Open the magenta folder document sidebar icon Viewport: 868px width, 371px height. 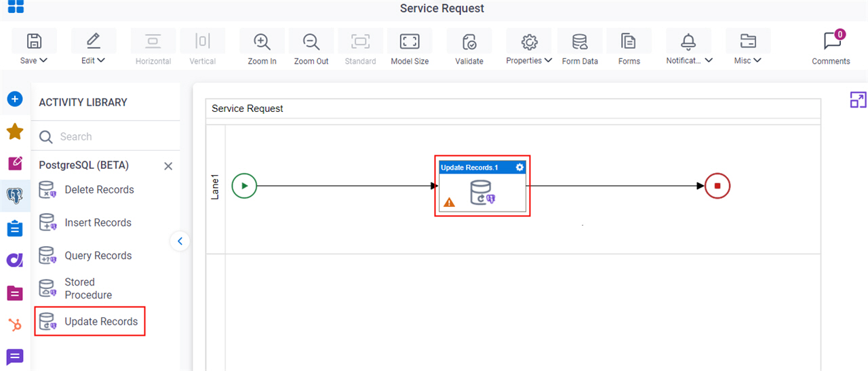pyautogui.click(x=15, y=293)
